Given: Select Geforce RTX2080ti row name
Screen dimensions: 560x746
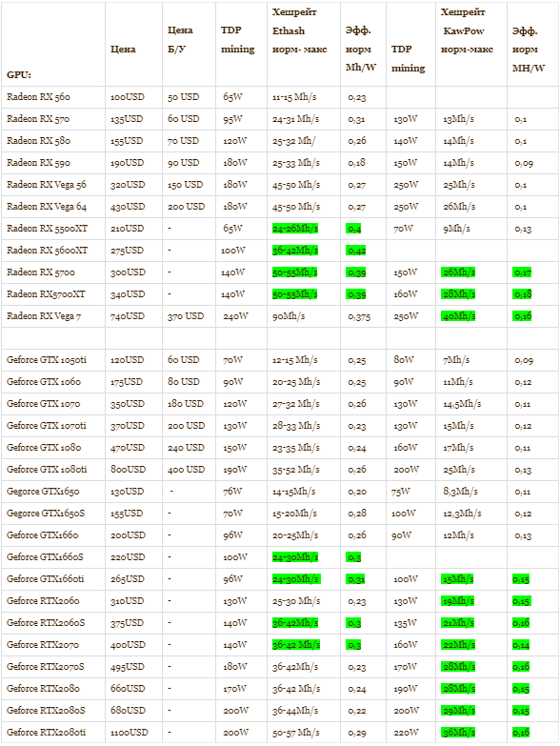Looking at the screenshot, I should pyautogui.click(x=46, y=733).
